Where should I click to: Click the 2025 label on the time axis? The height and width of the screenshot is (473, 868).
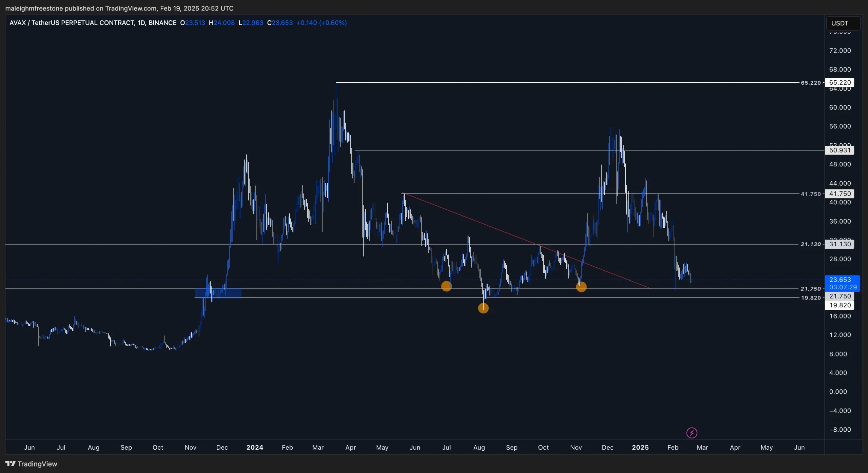click(x=640, y=447)
